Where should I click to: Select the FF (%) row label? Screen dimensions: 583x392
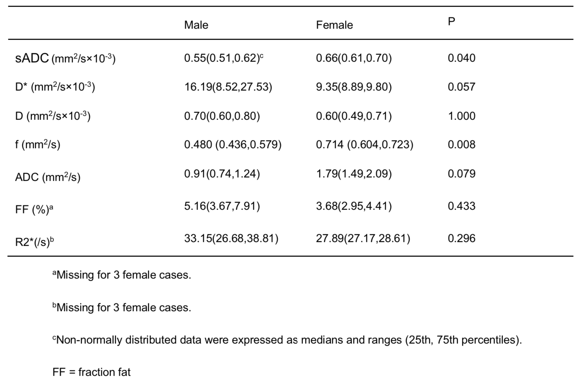click(x=34, y=210)
